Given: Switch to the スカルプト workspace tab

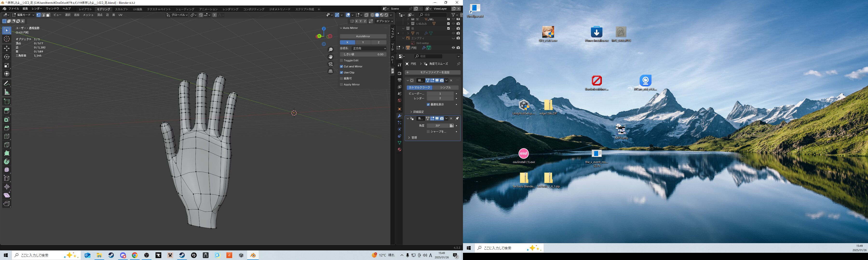Looking at the screenshot, I should tap(121, 9).
